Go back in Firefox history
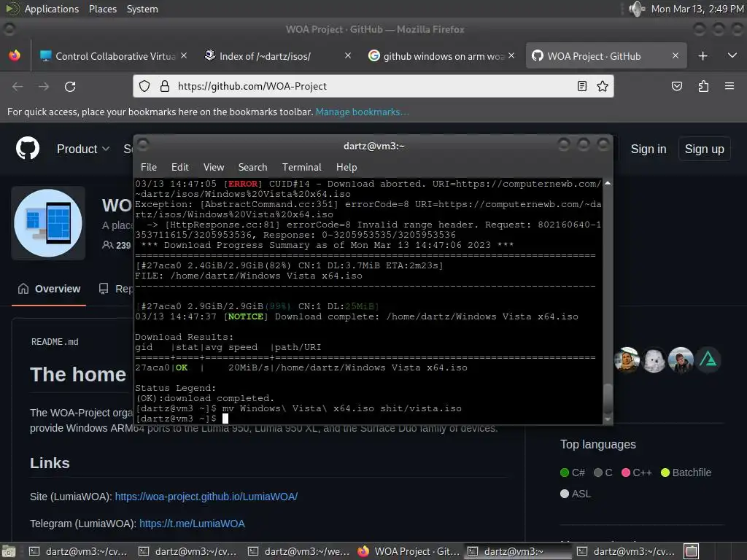The height and width of the screenshot is (560, 747). tap(18, 87)
